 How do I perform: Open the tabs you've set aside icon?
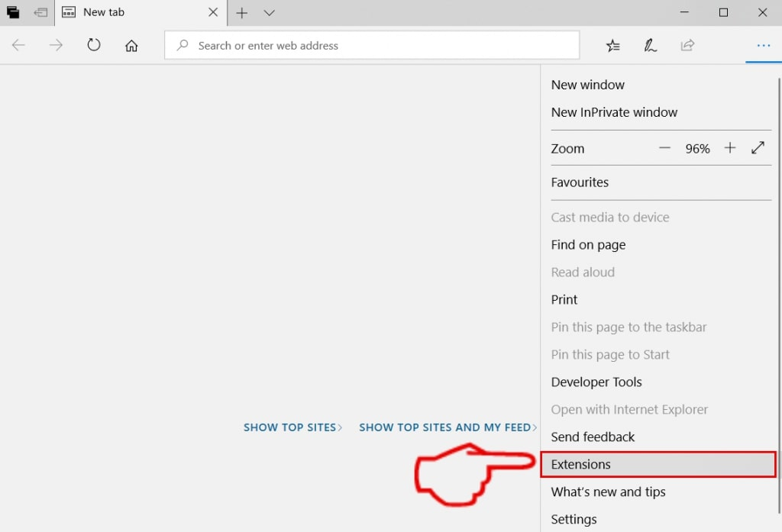[x=13, y=12]
